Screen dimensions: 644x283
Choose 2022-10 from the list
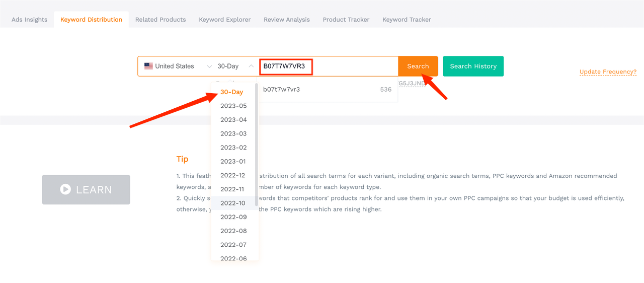233,203
